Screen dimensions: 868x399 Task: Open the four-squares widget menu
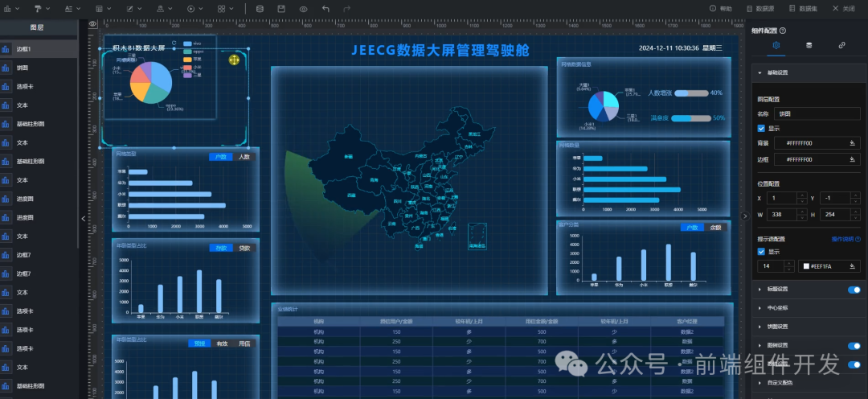(225, 9)
